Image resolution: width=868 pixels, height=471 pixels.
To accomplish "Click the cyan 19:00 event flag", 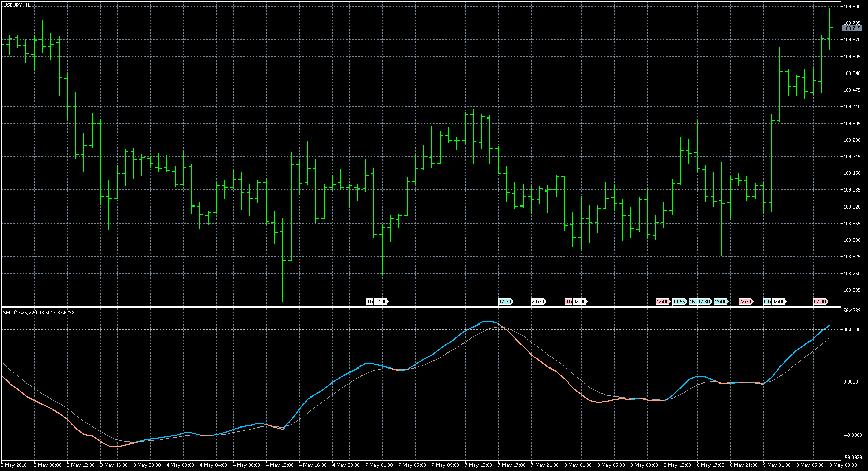I will point(720,302).
